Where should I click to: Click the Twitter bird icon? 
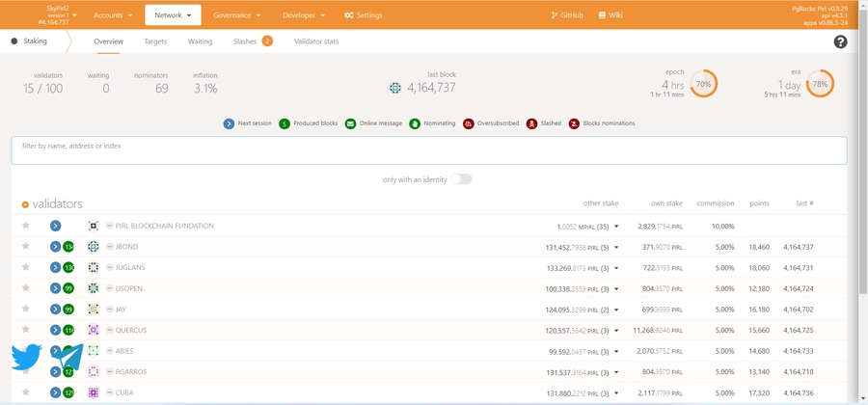pos(26,357)
